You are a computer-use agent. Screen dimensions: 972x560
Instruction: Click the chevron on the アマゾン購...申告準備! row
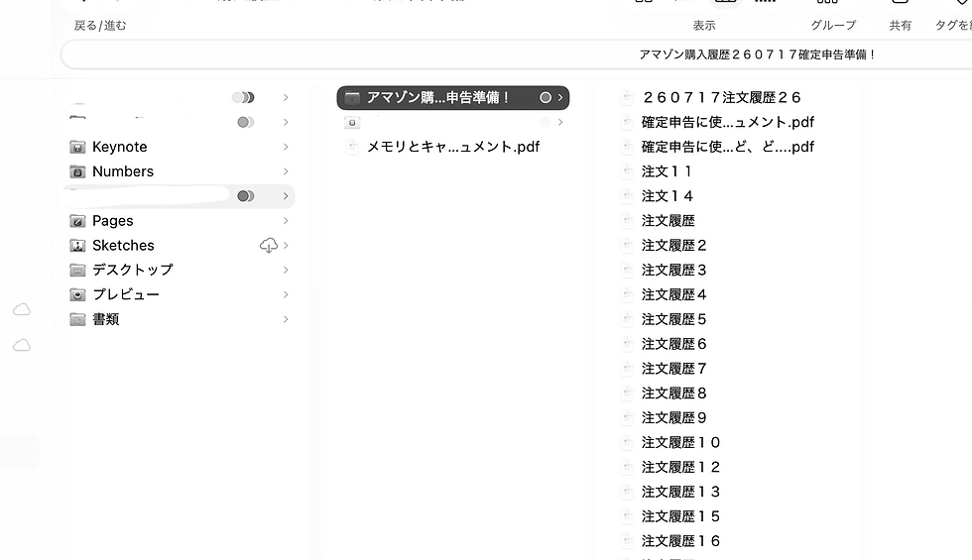(560, 97)
